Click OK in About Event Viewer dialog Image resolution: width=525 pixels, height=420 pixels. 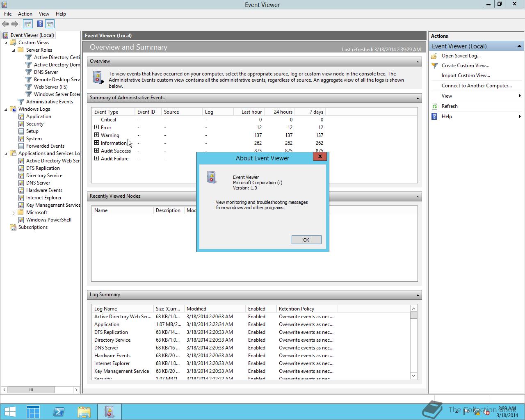(306, 240)
